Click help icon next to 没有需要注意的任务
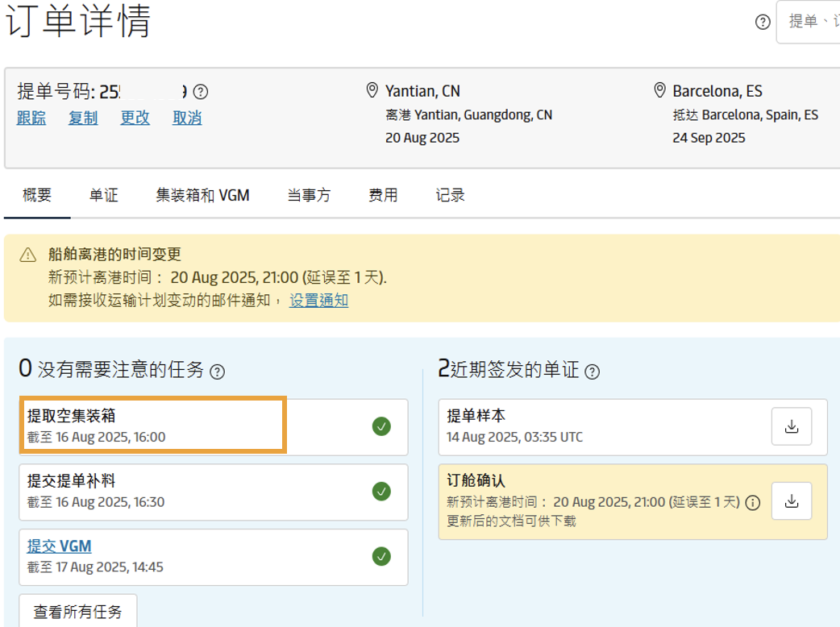 pos(217,372)
